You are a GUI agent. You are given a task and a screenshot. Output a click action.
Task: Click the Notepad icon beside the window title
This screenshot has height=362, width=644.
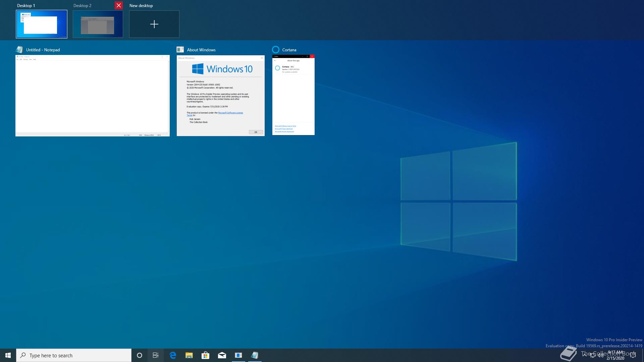coord(19,50)
